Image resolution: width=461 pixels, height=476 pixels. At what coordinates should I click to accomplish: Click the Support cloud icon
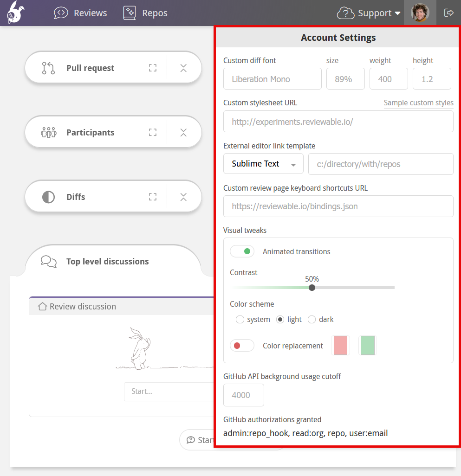[345, 13]
